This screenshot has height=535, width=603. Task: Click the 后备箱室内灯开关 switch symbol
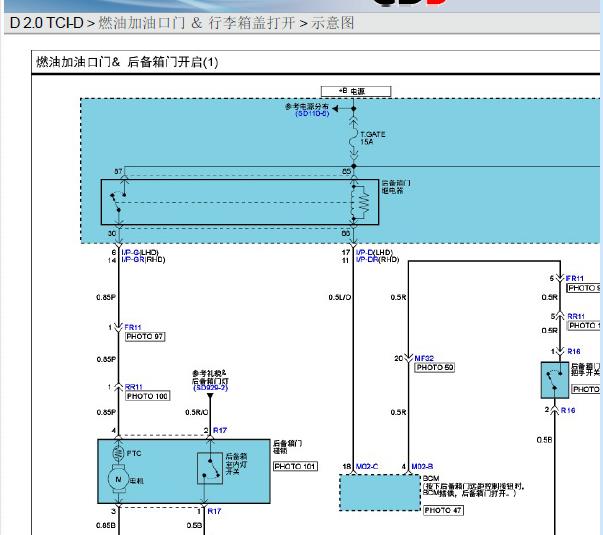pyautogui.click(x=210, y=468)
